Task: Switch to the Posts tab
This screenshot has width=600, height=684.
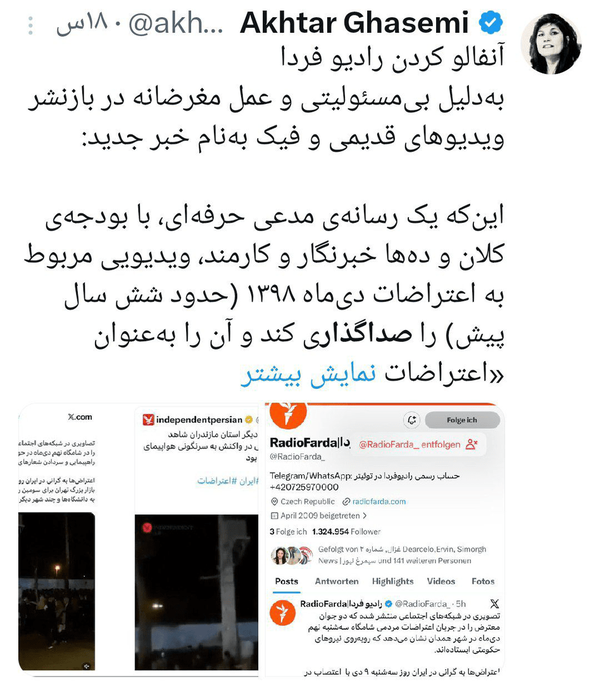Action: click(x=287, y=581)
